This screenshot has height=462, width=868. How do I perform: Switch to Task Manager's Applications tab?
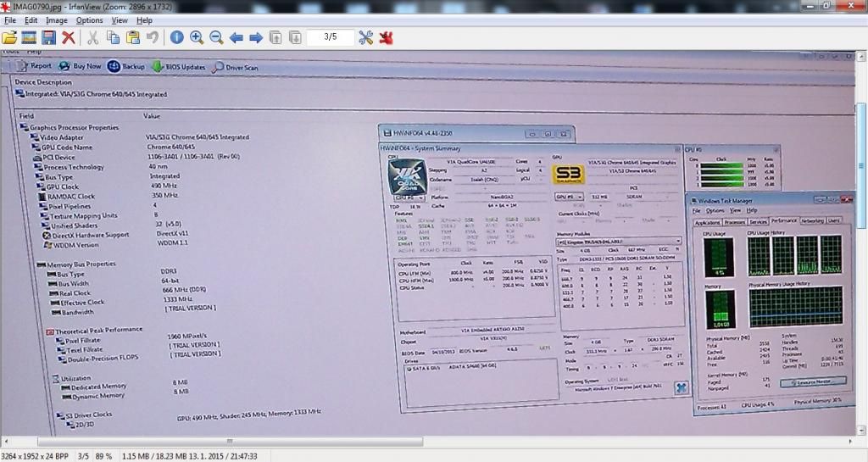pyautogui.click(x=708, y=222)
